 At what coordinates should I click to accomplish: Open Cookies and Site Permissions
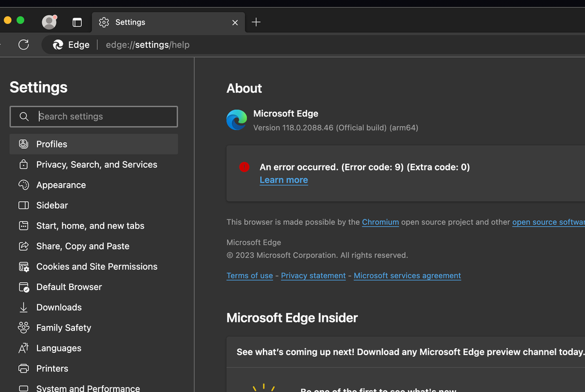pos(94,267)
